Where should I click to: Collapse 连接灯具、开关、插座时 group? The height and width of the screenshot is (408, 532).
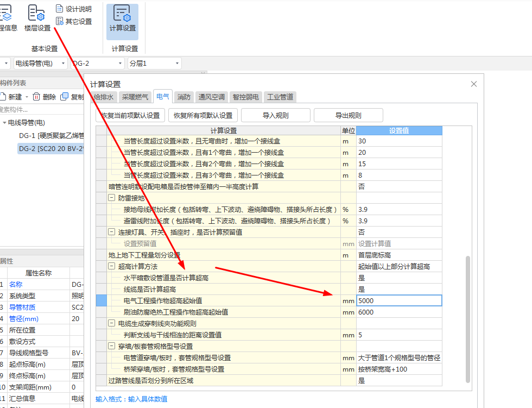point(111,232)
